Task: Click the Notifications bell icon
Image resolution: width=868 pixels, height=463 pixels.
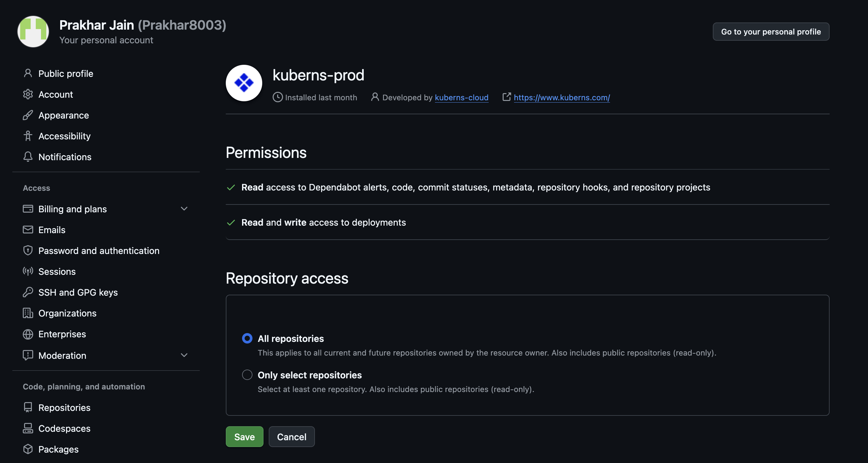Action: [28, 157]
